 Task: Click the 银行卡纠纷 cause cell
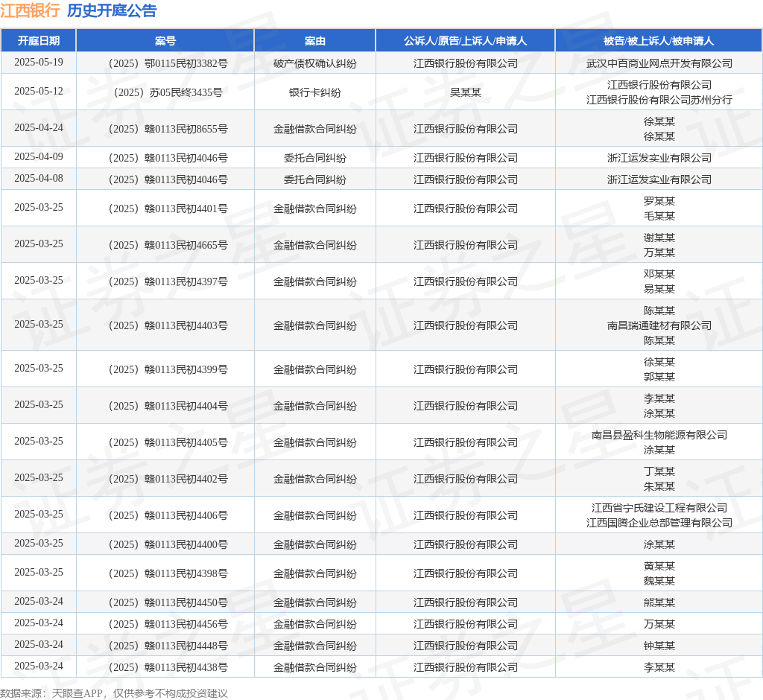(315, 92)
